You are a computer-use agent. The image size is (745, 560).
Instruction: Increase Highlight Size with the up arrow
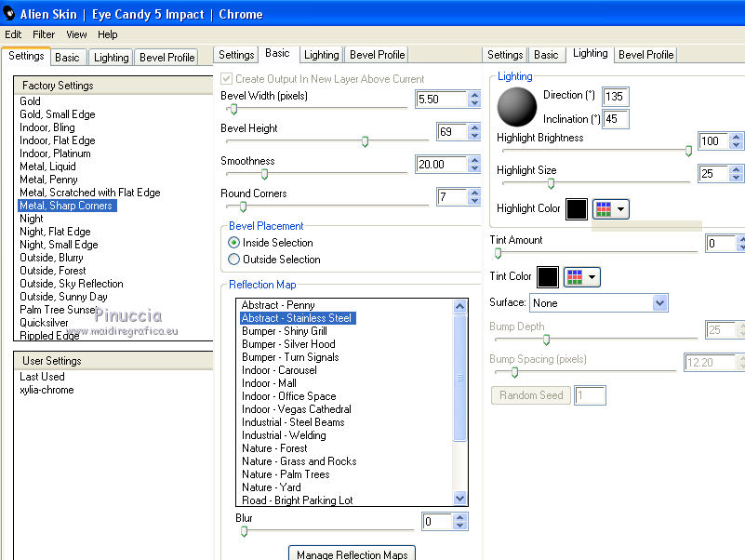pyautogui.click(x=737, y=168)
